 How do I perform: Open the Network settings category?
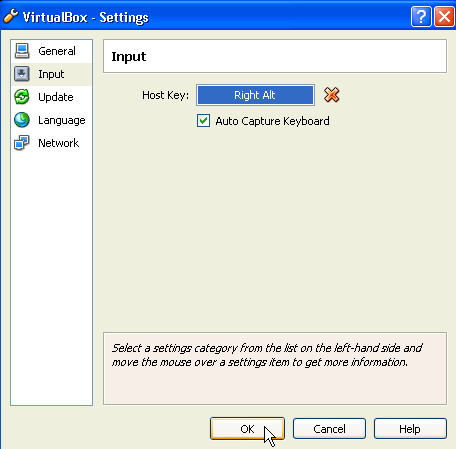coord(59,143)
